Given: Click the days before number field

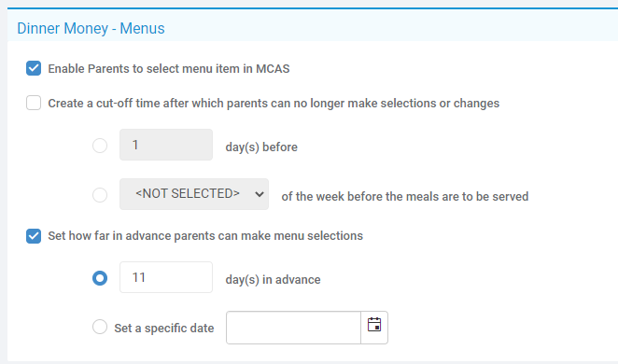Looking at the screenshot, I should point(166,145).
